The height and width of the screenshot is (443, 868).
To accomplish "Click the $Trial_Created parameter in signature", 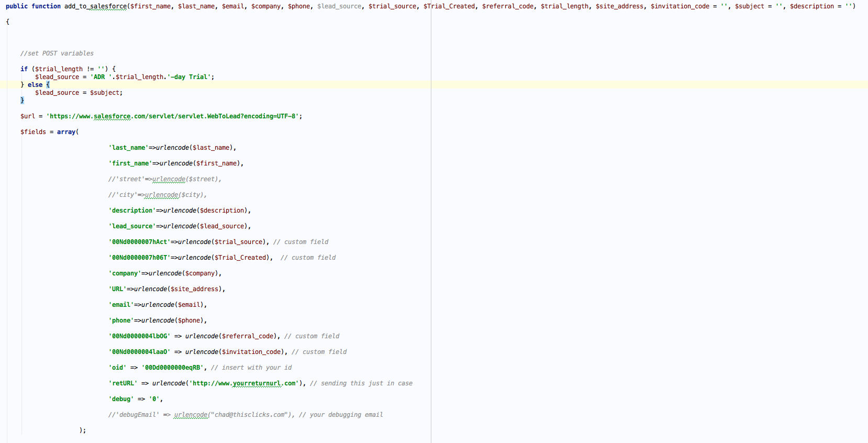I will coord(449,6).
